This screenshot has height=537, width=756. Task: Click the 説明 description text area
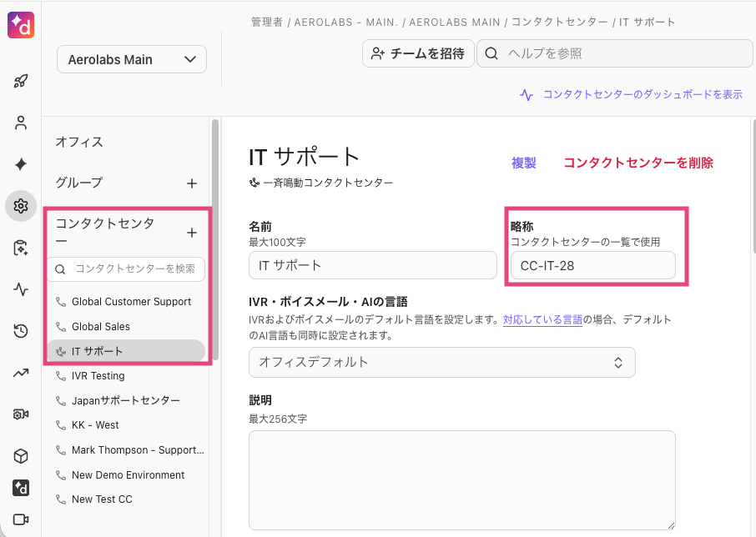click(x=462, y=480)
